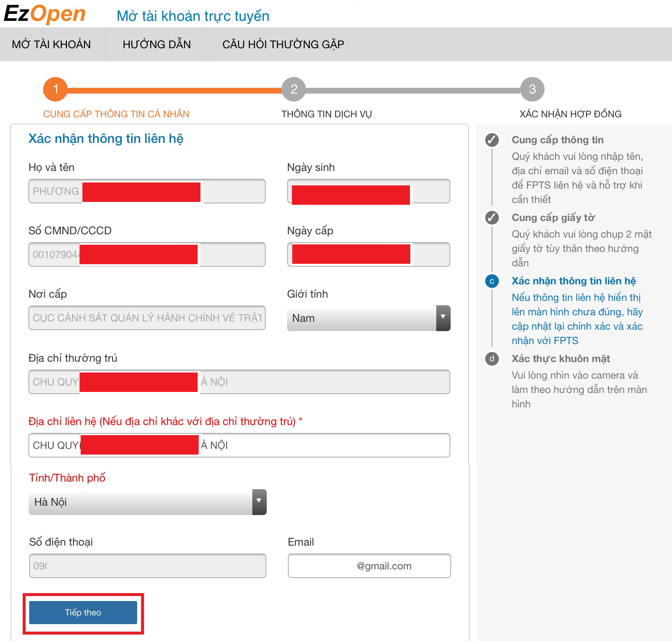Viewport: 672px width, 641px height.
Task: Select step 3 circle in progress bar
Action: pos(532,89)
